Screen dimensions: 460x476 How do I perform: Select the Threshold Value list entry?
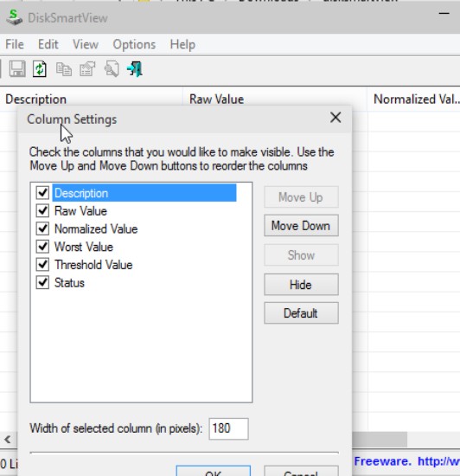coord(93,265)
